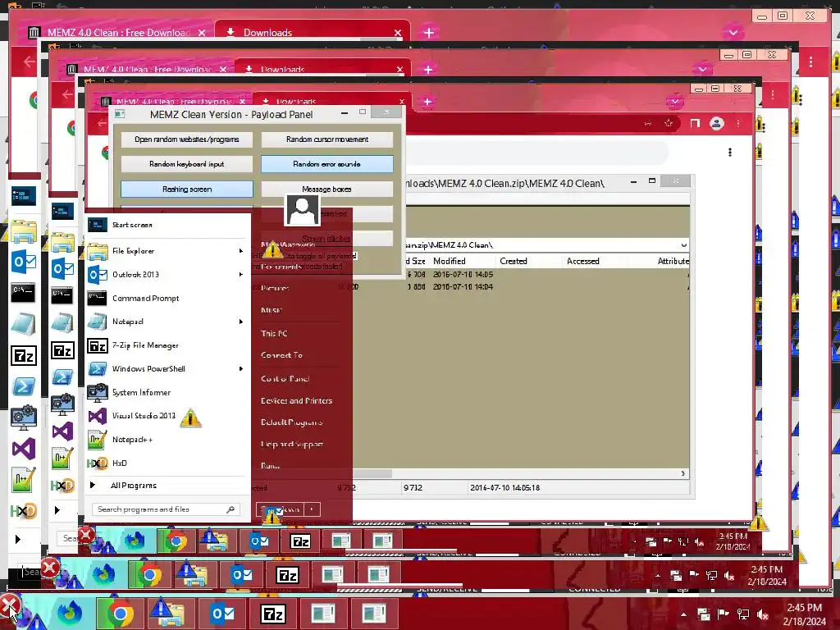This screenshot has height=630, width=840.
Task: Show hidden icons in the largest system tray
Action: pyautogui.click(x=683, y=614)
